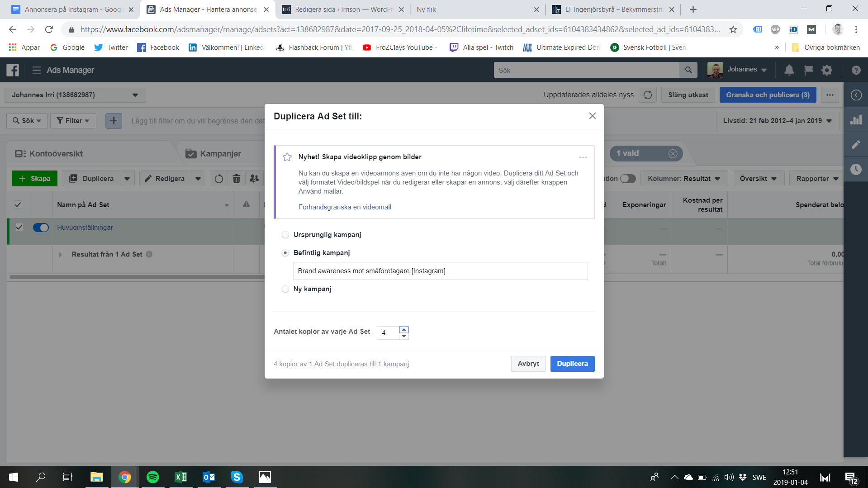Open Spotify from the taskbar
Image resolution: width=868 pixels, height=488 pixels.
pyautogui.click(x=153, y=477)
